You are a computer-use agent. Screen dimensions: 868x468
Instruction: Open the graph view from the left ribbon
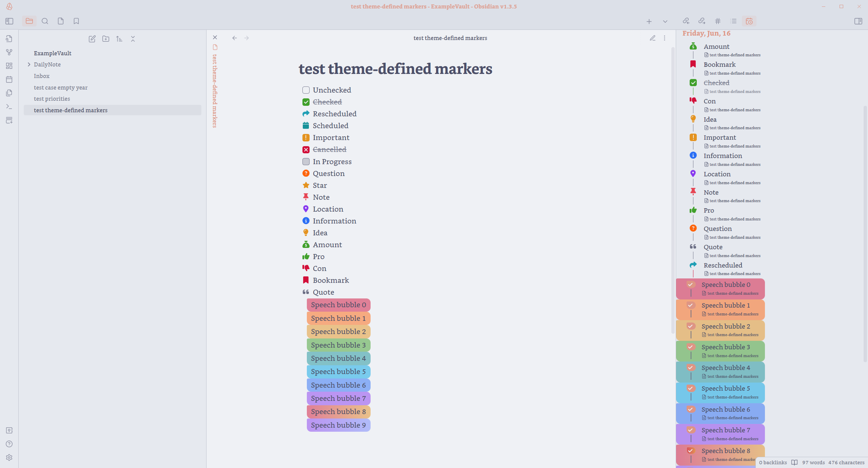9,52
